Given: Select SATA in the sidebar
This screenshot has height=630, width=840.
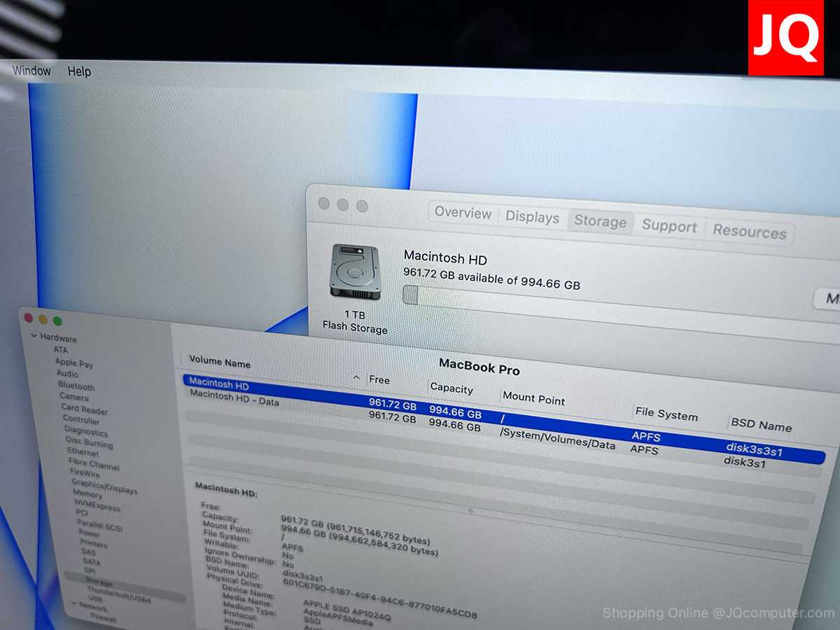Looking at the screenshot, I should click(x=92, y=561).
